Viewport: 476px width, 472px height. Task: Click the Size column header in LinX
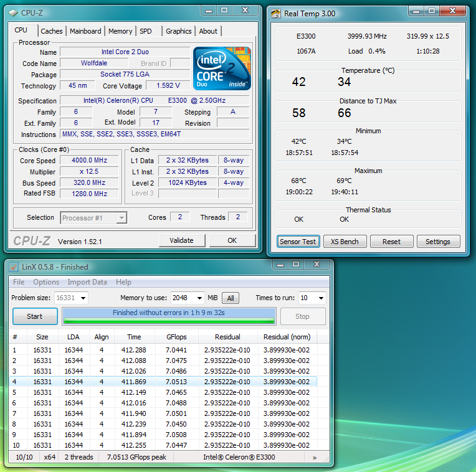(42, 337)
